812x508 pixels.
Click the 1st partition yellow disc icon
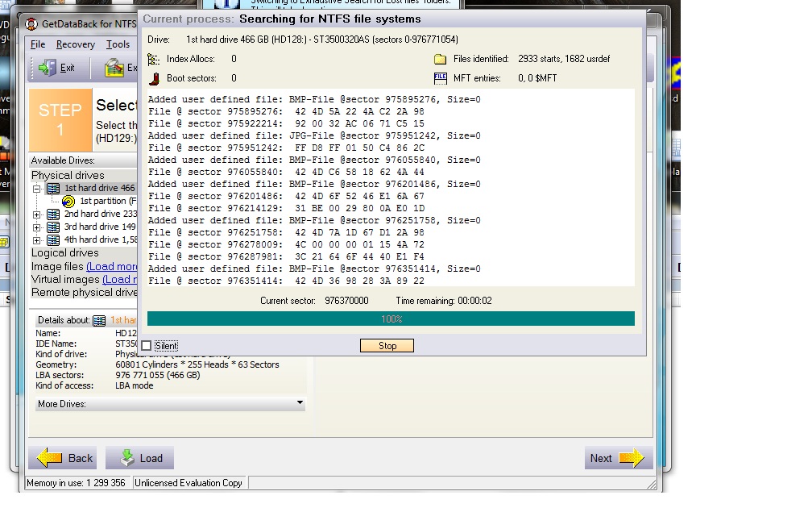click(x=68, y=201)
